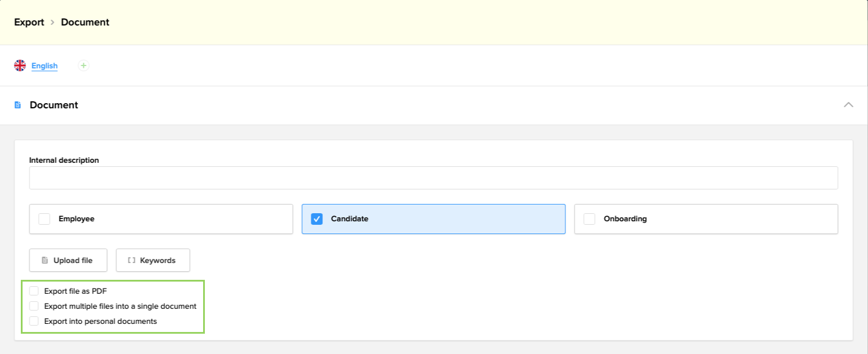Collapse the Document section with chevron

click(848, 105)
